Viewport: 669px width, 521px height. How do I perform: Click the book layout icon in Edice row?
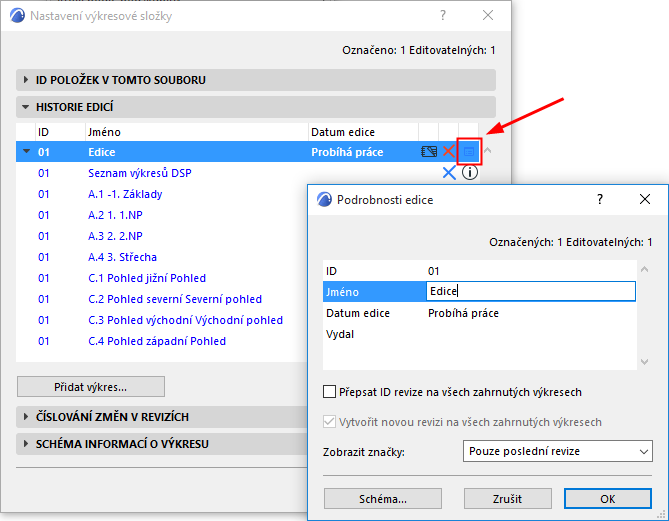(x=429, y=151)
